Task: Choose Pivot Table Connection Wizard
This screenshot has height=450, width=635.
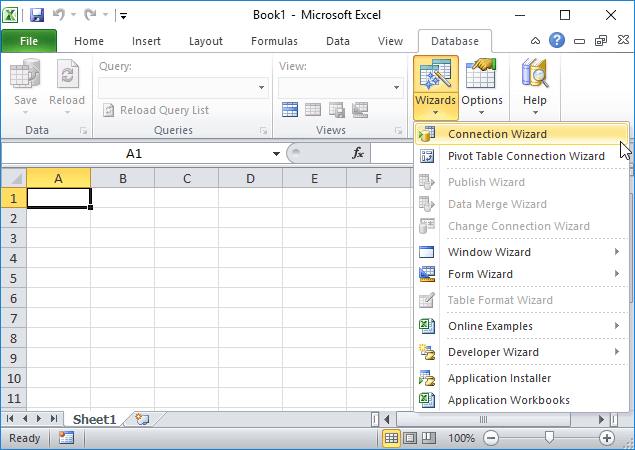Action: point(522,156)
